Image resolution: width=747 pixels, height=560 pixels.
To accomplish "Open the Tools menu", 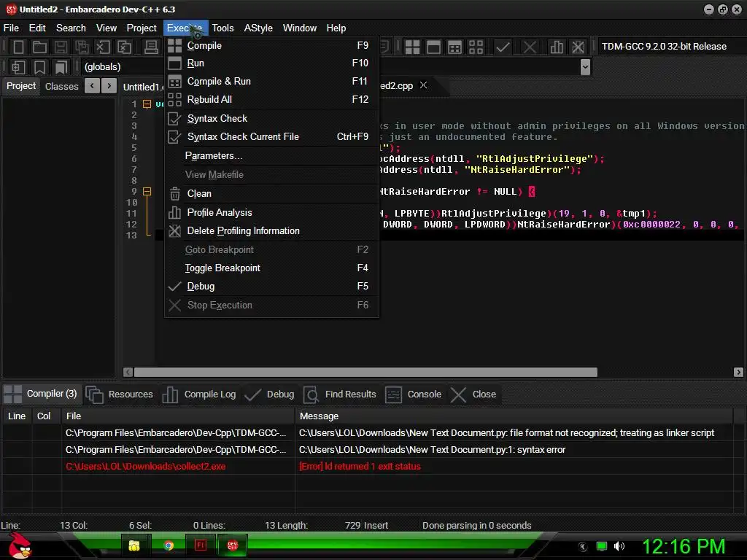I will coord(222,28).
